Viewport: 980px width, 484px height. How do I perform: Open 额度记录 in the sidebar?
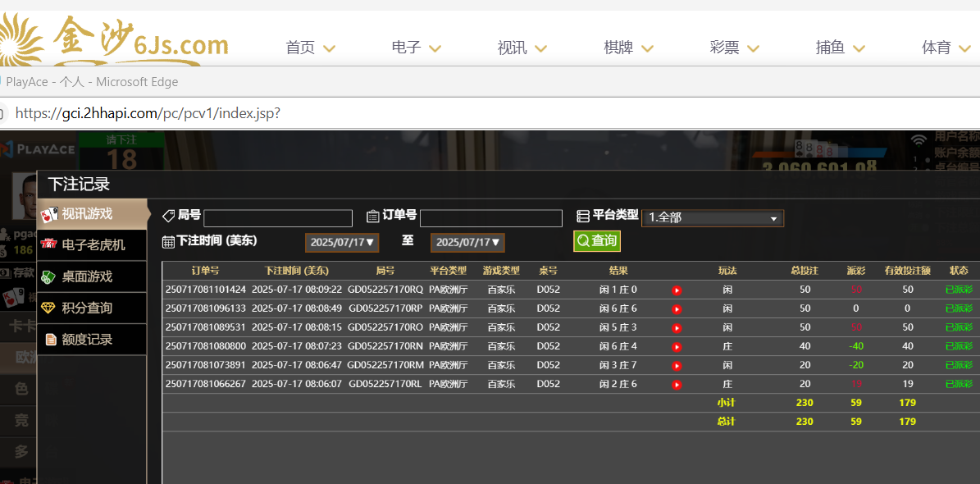click(x=87, y=339)
